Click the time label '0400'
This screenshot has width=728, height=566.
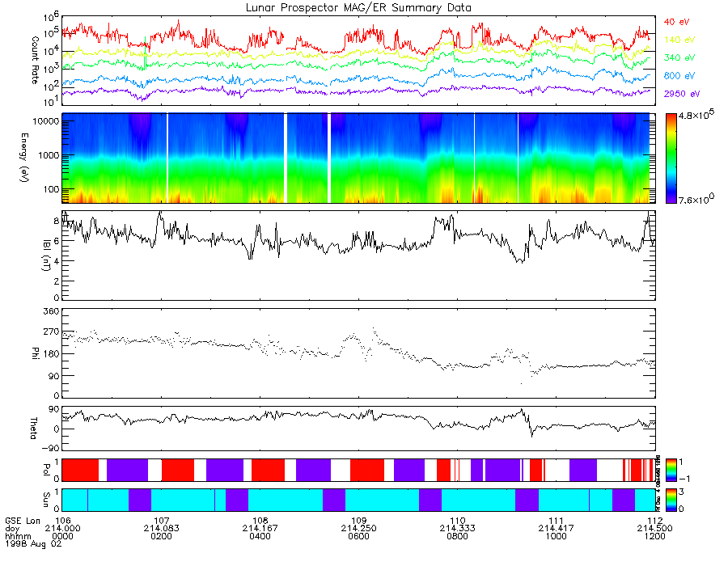260,536
